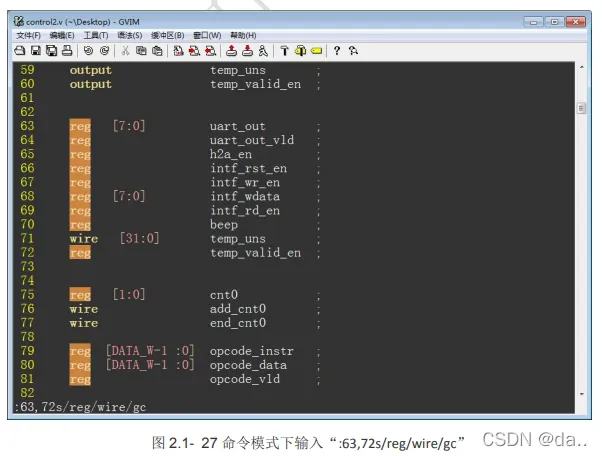This screenshot has height=456, width=602.
Task: Click intf_rd_en on line 69
Action: tap(245, 210)
